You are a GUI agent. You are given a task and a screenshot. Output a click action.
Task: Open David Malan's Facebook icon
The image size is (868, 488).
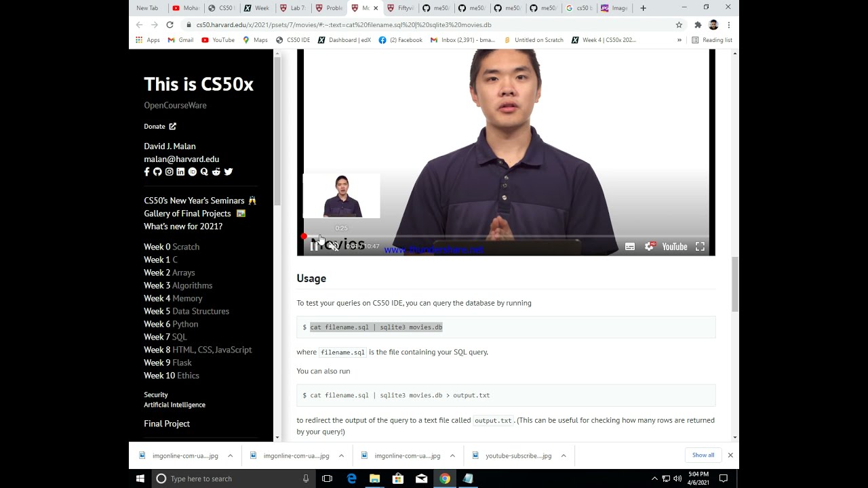coord(146,172)
